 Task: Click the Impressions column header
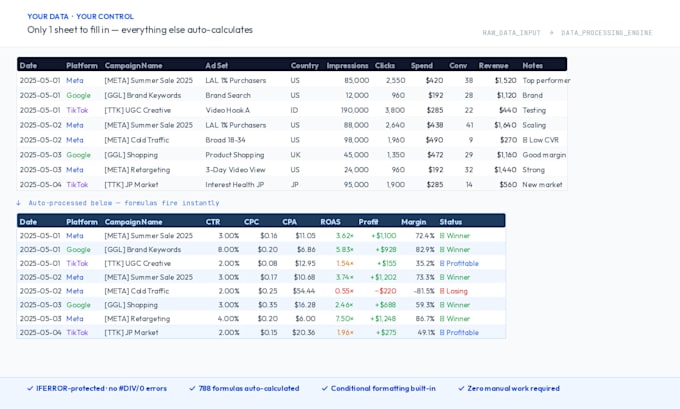click(x=347, y=65)
